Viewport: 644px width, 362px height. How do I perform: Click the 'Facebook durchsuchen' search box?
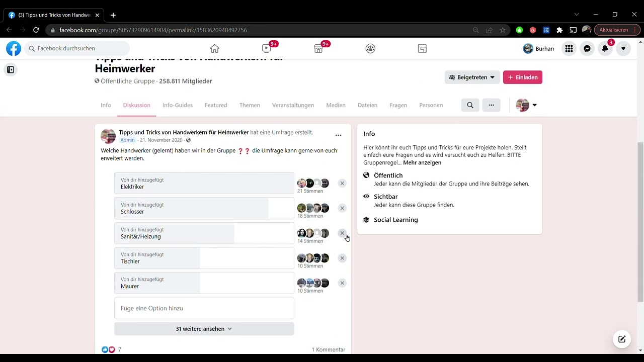(x=77, y=48)
